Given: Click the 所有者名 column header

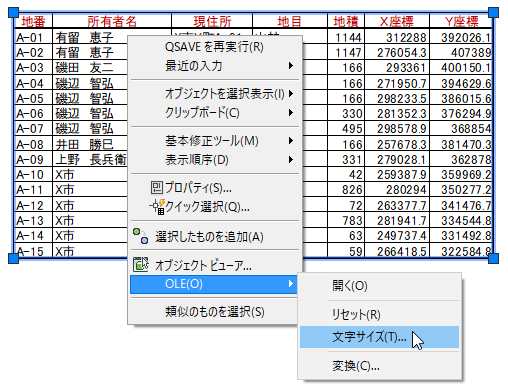Looking at the screenshot, I should 112,21.
